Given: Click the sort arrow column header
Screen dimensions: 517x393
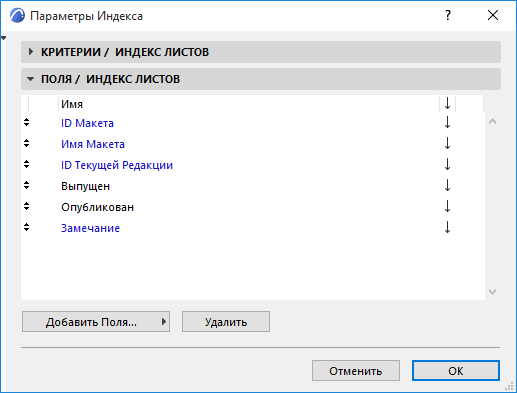Looking at the screenshot, I should pyautogui.click(x=447, y=104).
